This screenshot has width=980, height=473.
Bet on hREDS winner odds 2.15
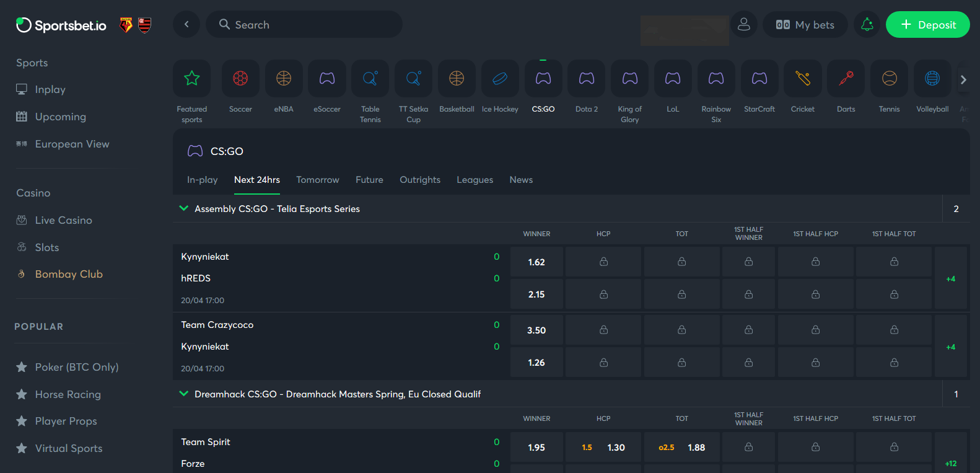(x=536, y=294)
